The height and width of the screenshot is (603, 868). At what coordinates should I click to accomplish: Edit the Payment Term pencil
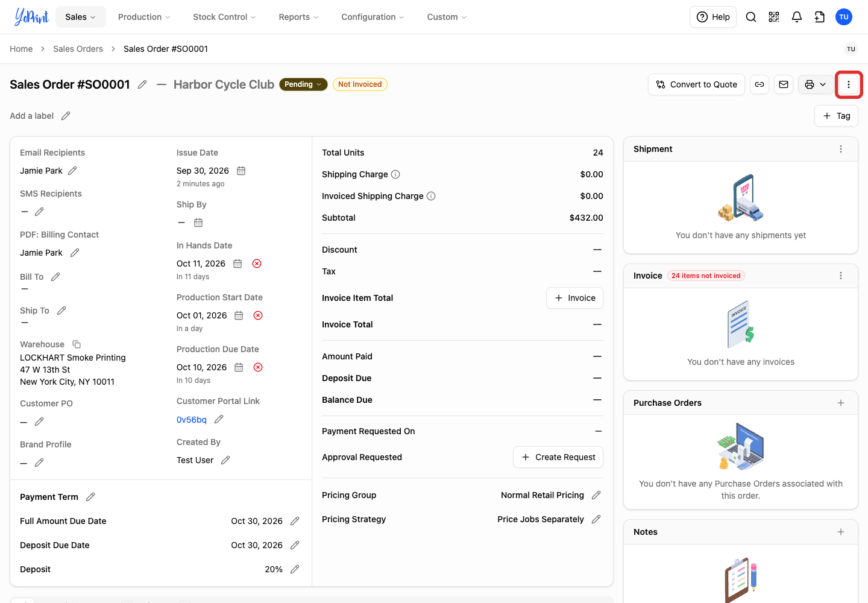coord(90,497)
